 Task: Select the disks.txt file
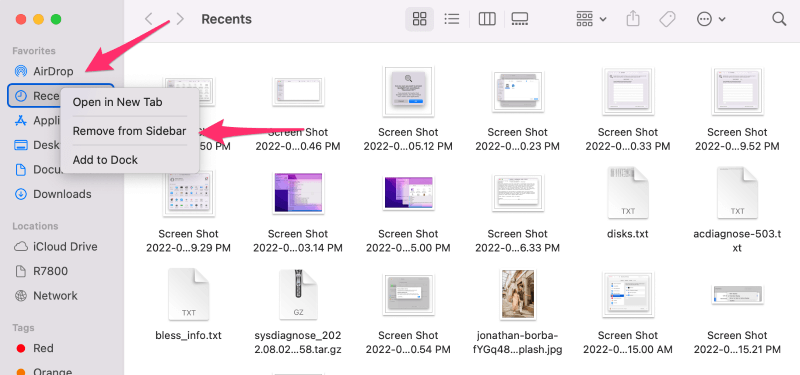(x=628, y=203)
